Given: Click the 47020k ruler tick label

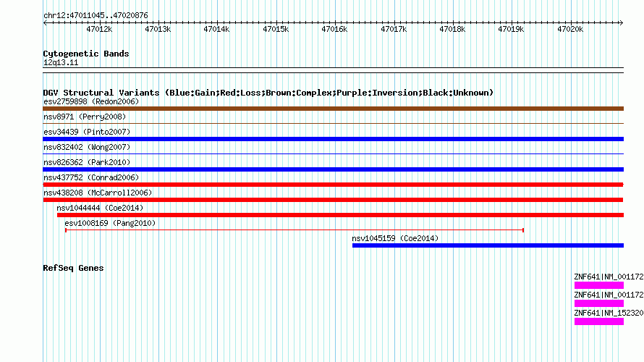Looking at the screenshot, I should 570,29.
